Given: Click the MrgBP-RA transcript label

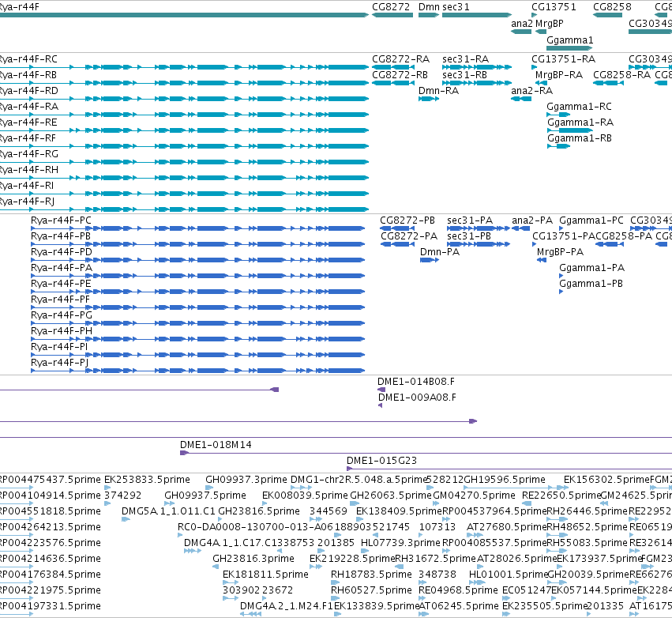Looking at the screenshot, I should (559, 75).
